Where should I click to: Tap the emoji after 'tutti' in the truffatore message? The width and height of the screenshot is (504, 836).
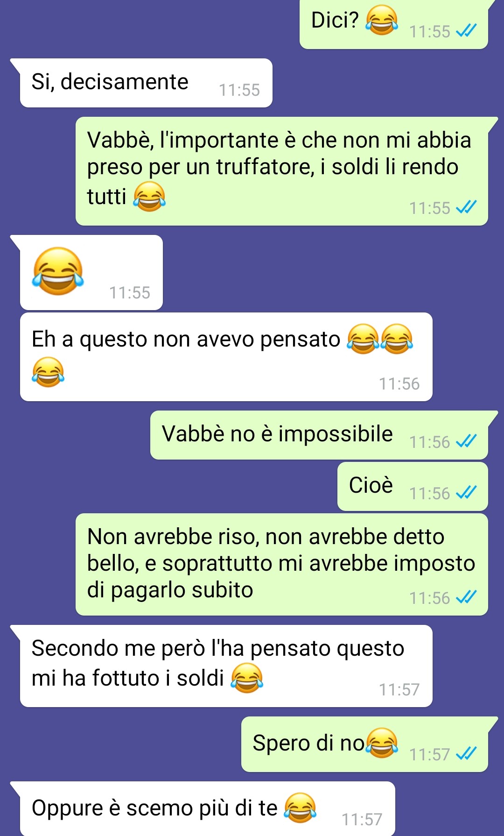pos(149,196)
